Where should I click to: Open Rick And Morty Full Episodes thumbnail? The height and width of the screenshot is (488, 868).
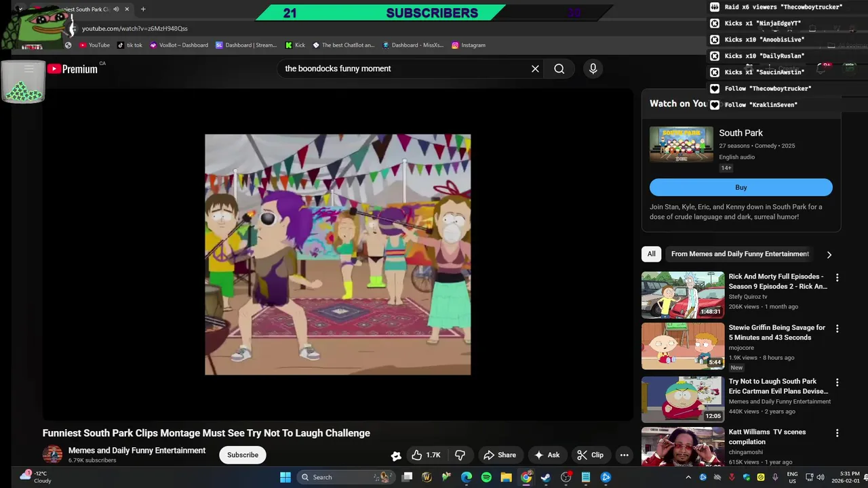683,295
